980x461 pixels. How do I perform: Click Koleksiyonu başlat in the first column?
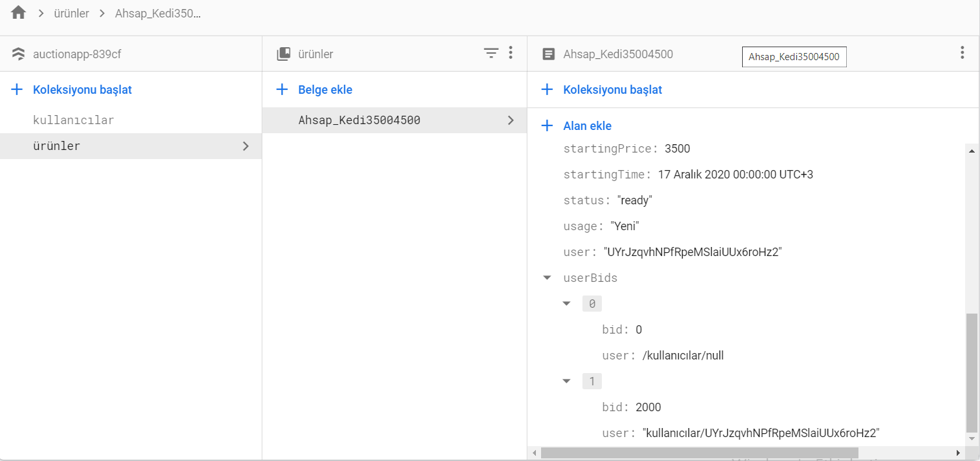coord(82,90)
